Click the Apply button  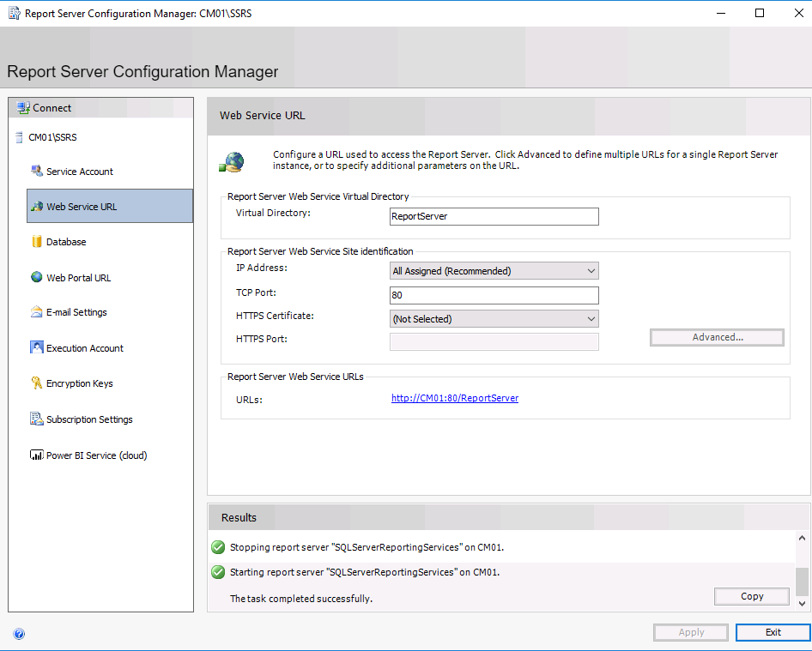click(x=691, y=632)
